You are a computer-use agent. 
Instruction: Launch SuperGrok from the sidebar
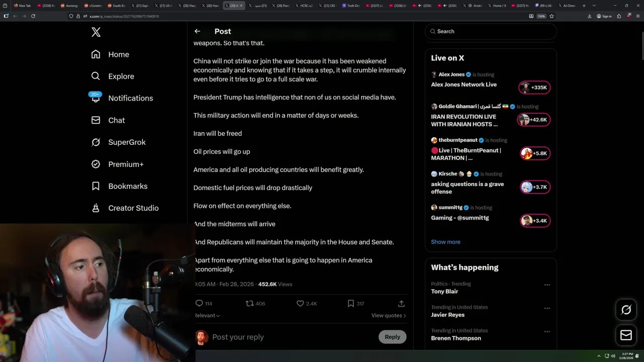click(118, 142)
